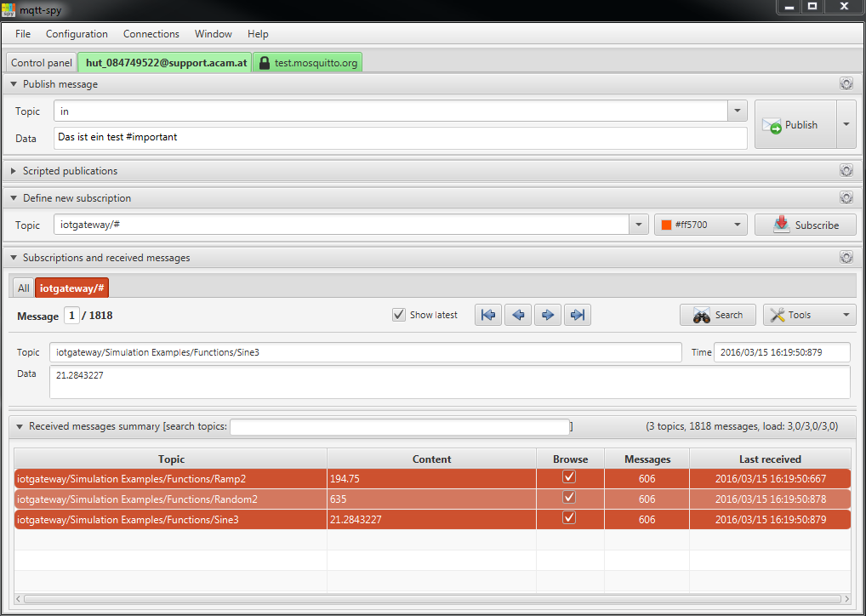Select the All subscriptions tab
This screenshot has height=616, width=866.
click(23, 288)
